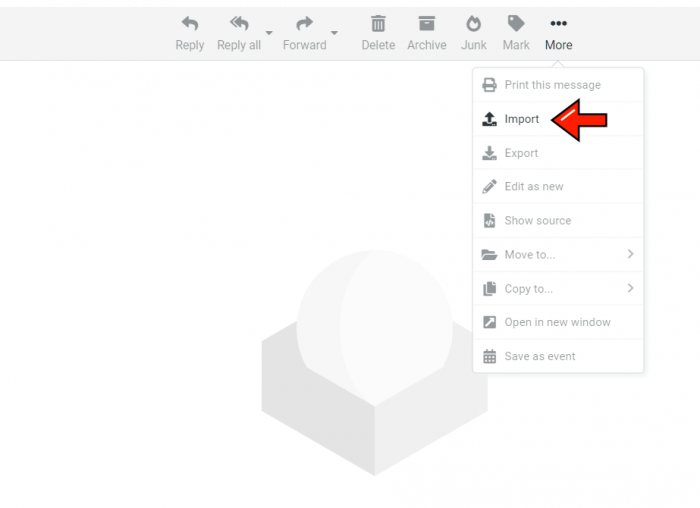Choose Import from the More menu
The image size is (700, 508).
[558, 119]
